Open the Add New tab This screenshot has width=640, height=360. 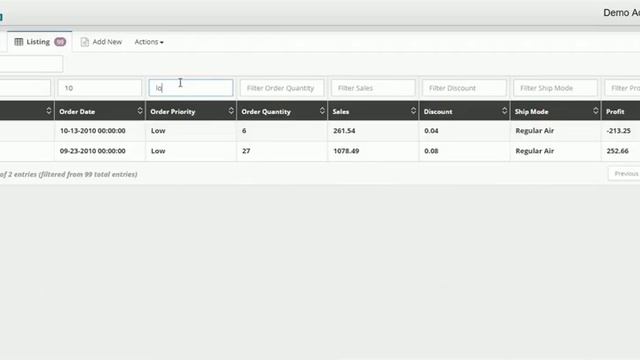(x=101, y=42)
